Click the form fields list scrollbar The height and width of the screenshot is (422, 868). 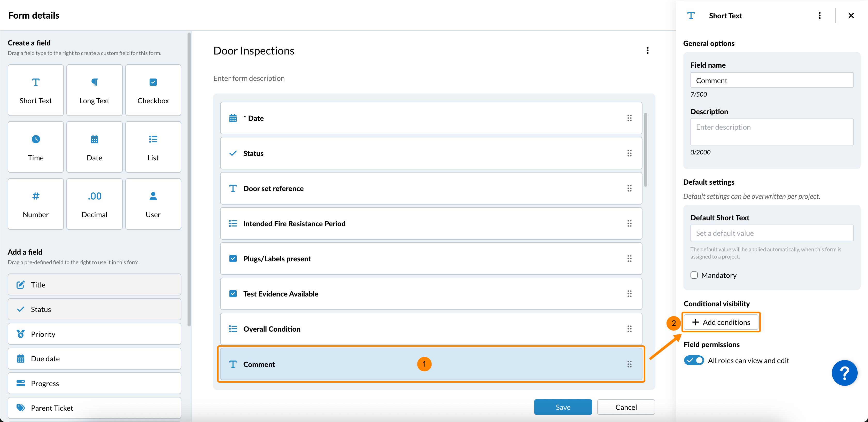click(x=645, y=150)
